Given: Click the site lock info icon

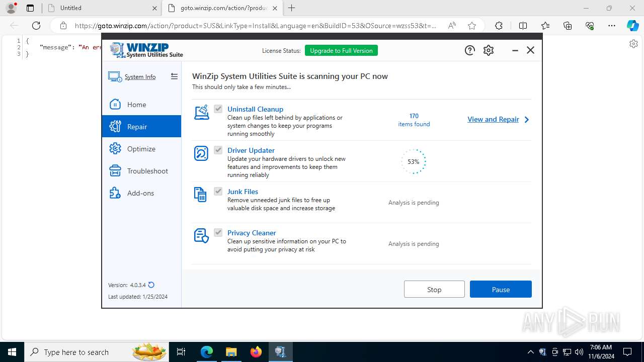Looking at the screenshot, I should [x=63, y=26].
